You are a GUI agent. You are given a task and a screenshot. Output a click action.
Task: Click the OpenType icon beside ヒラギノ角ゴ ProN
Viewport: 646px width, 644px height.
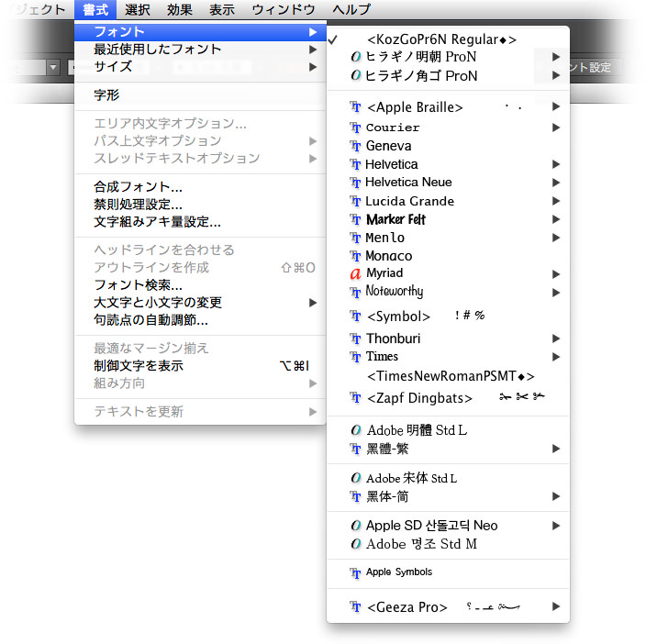click(x=355, y=75)
